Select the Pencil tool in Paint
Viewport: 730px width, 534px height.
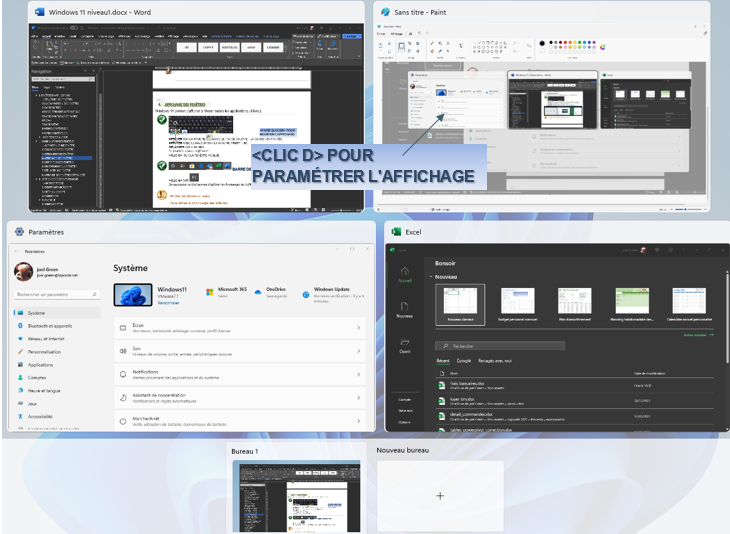coord(432,43)
